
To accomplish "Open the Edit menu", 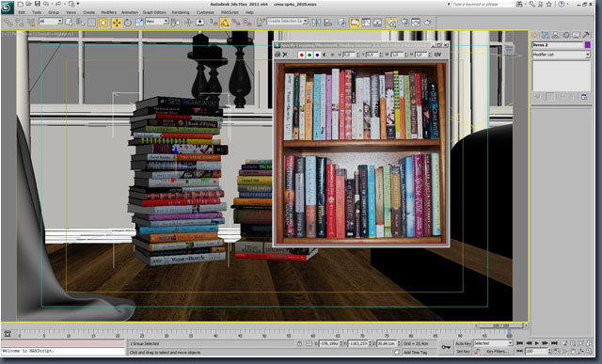I will (22, 12).
